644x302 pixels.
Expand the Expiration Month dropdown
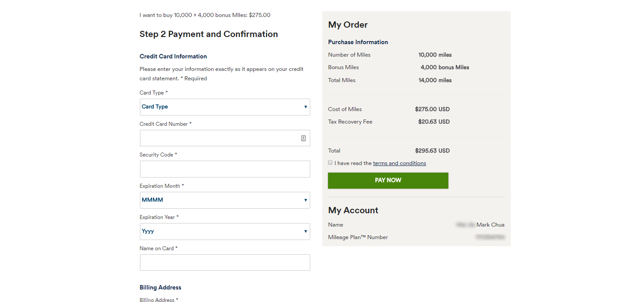point(225,200)
